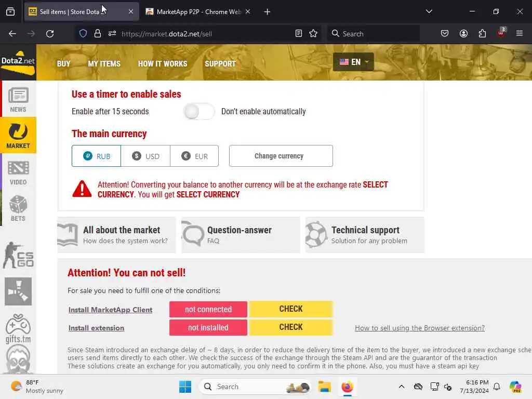The height and width of the screenshot is (399, 532).
Task: Open the weather widget in taskbar
Action: [x=37, y=387]
